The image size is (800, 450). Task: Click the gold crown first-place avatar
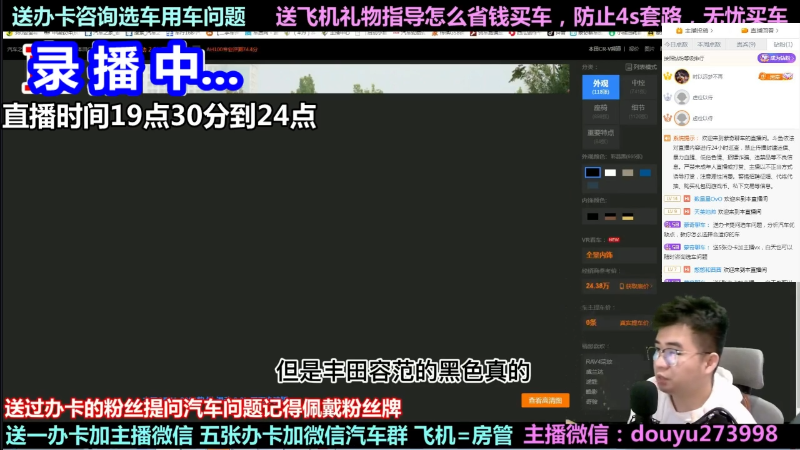682,77
